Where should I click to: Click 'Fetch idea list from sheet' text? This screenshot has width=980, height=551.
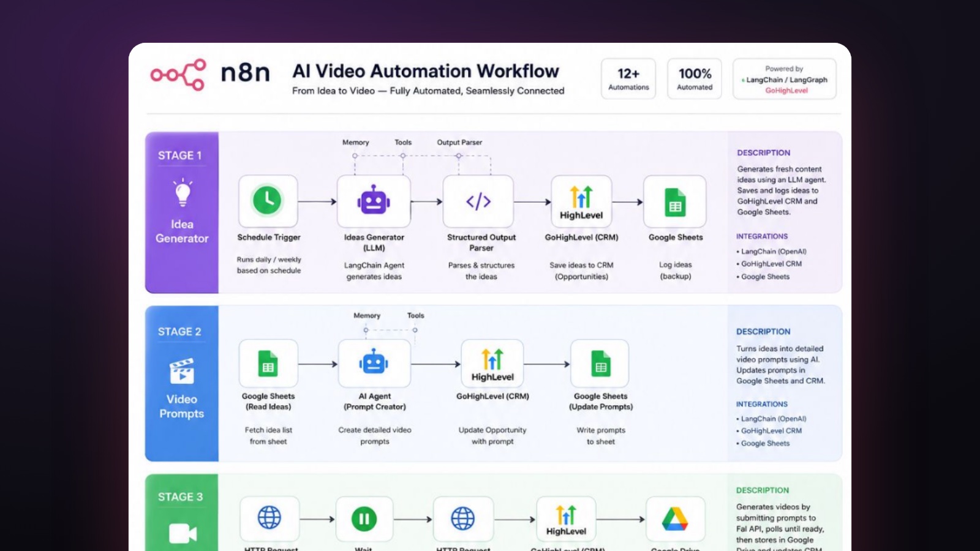click(268, 436)
